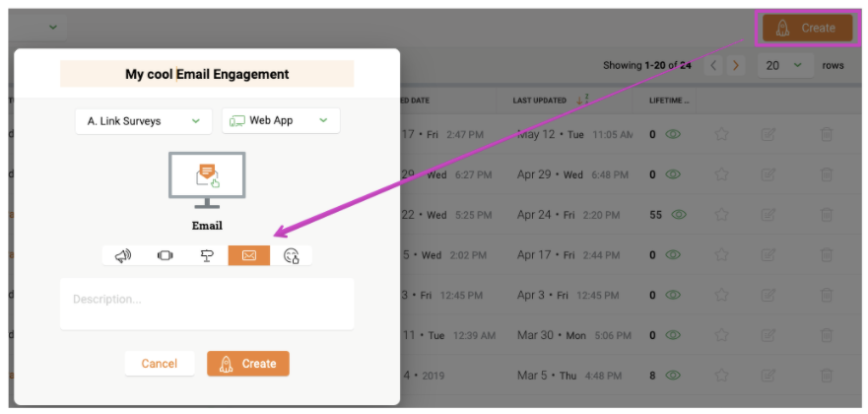Viewport: 868px width, 414px height.
Task: Click the lifetime value 55
Action: (x=655, y=215)
